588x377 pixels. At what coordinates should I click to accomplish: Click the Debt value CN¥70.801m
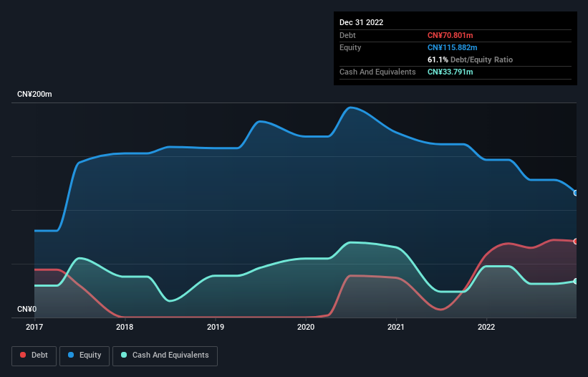click(450, 35)
